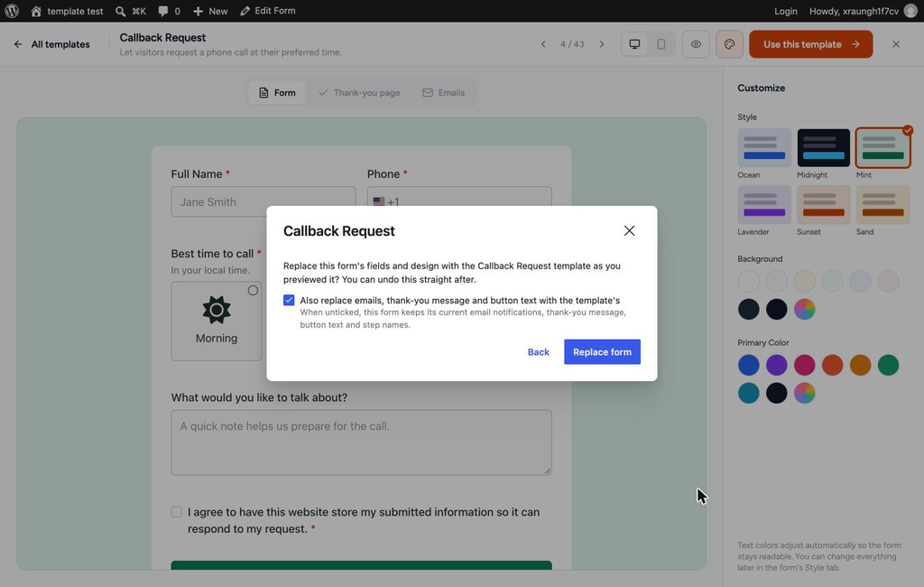
Task: Click Edit Form in admin bar
Action: point(268,11)
